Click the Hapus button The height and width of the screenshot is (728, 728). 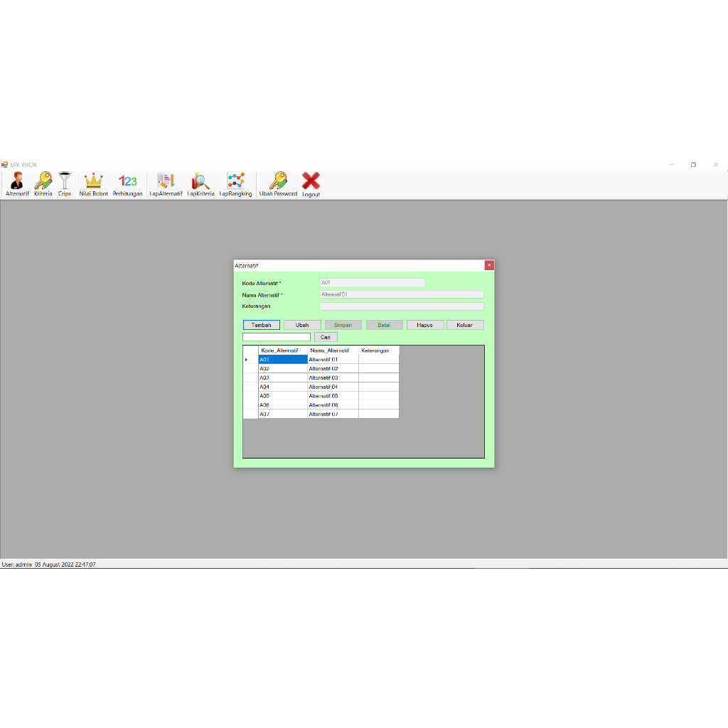424,324
